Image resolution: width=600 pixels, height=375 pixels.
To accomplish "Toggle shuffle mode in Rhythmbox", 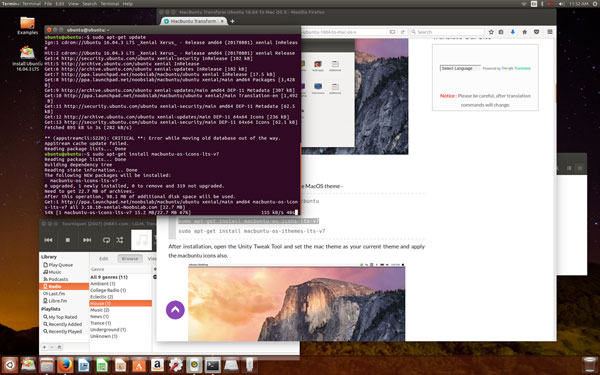I will (x=120, y=240).
